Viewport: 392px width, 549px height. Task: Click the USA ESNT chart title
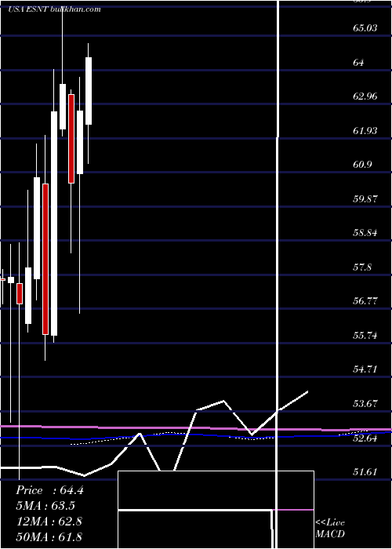55,9
